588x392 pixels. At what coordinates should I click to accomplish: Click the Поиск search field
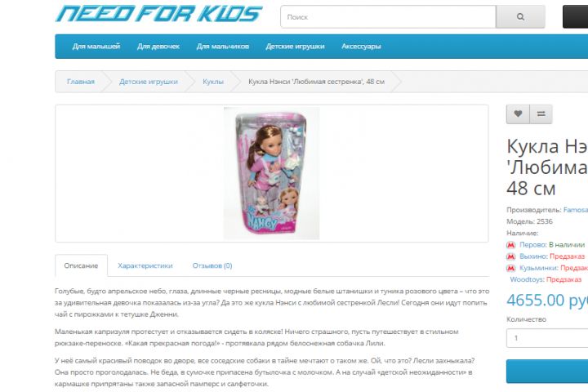tap(388, 17)
